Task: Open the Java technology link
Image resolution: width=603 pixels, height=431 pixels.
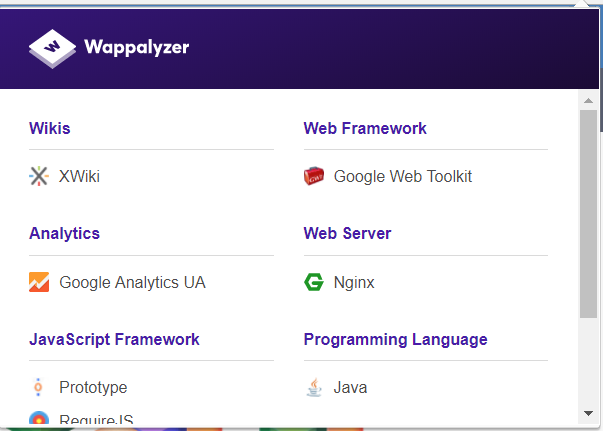Action: pyautogui.click(x=350, y=388)
